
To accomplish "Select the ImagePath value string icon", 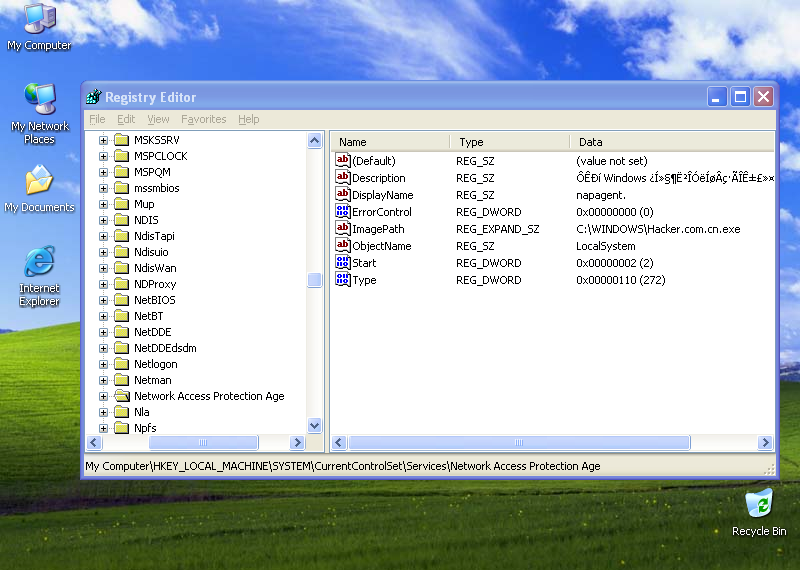I will click(342, 228).
